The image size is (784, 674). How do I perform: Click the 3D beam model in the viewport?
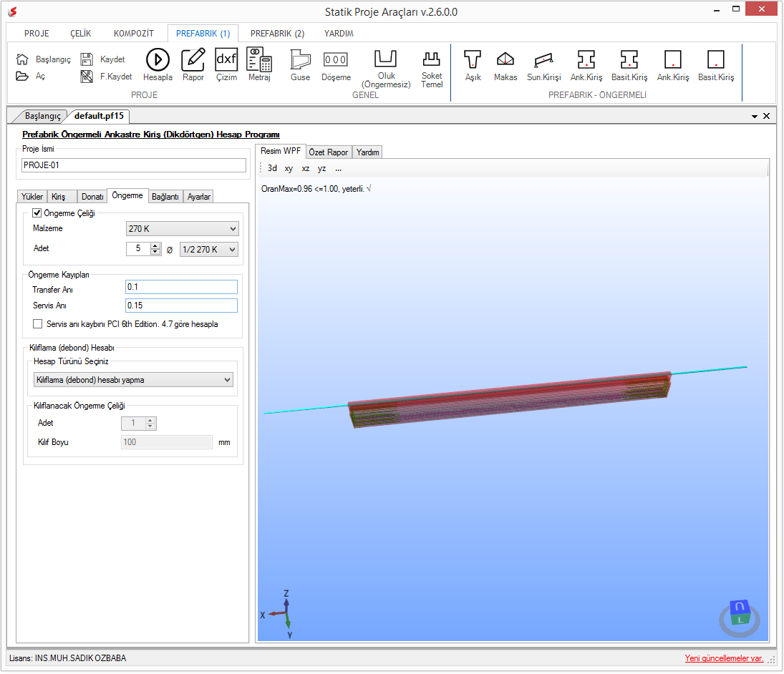(x=509, y=399)
